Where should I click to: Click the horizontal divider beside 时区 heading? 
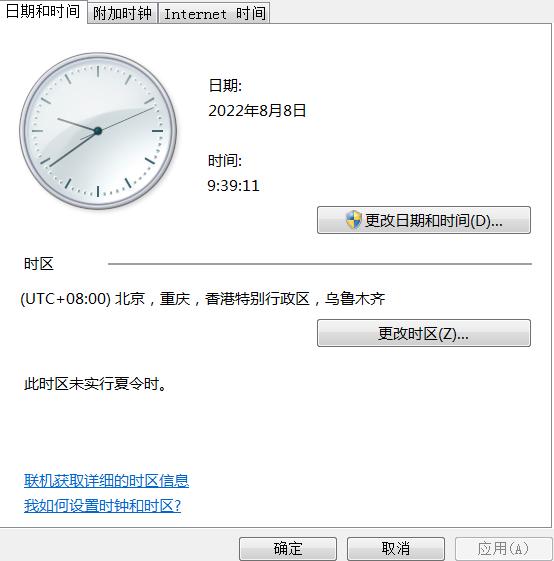320,264
